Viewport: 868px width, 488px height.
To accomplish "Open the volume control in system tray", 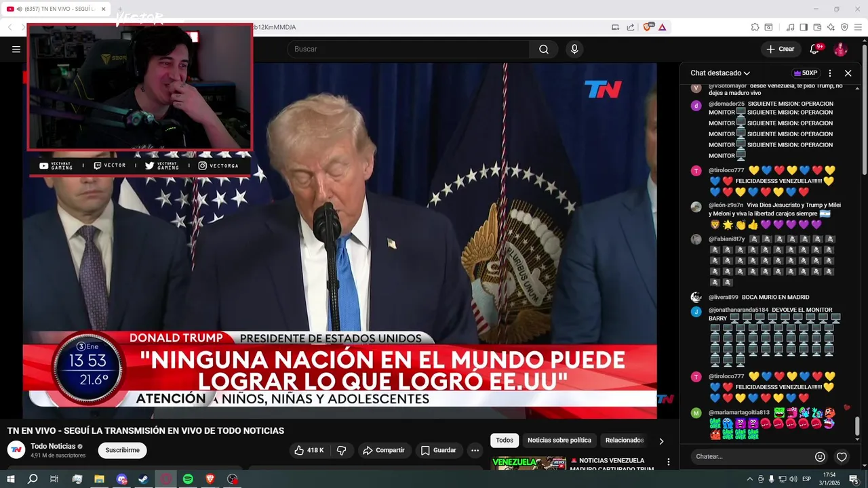I will pyautogui.click(x=793, y=479).
